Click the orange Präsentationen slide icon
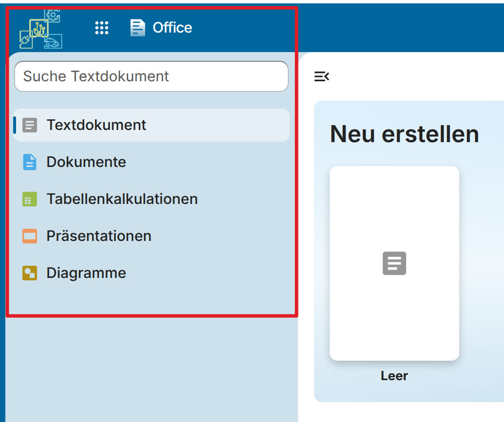This screenshot has height=422, width=504. click(x=30, y=236)
